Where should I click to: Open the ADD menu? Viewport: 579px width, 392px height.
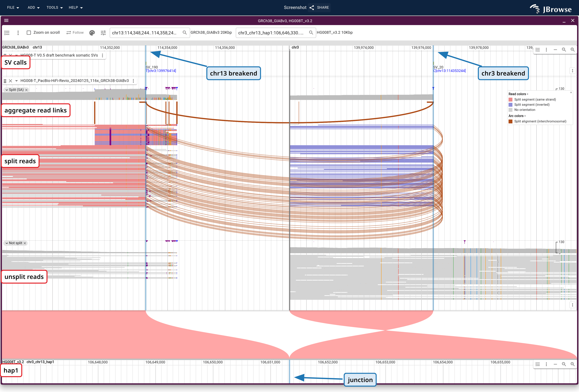coord(34,7)
